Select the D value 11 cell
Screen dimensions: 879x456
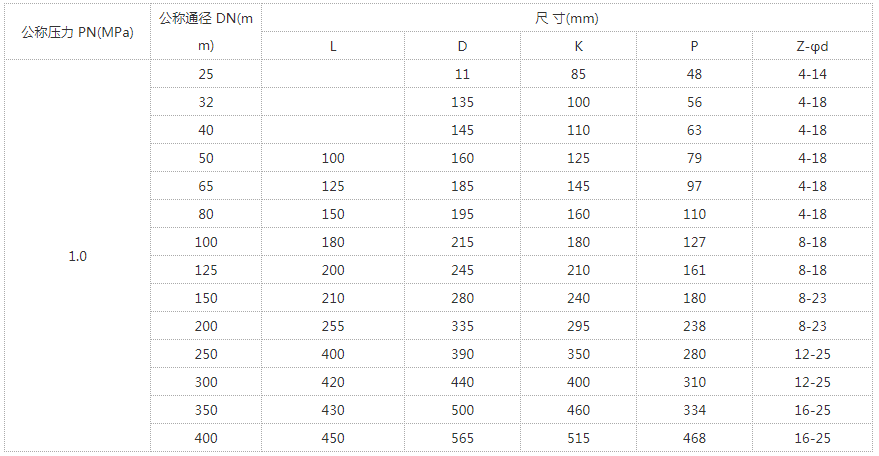click(462, 74)
